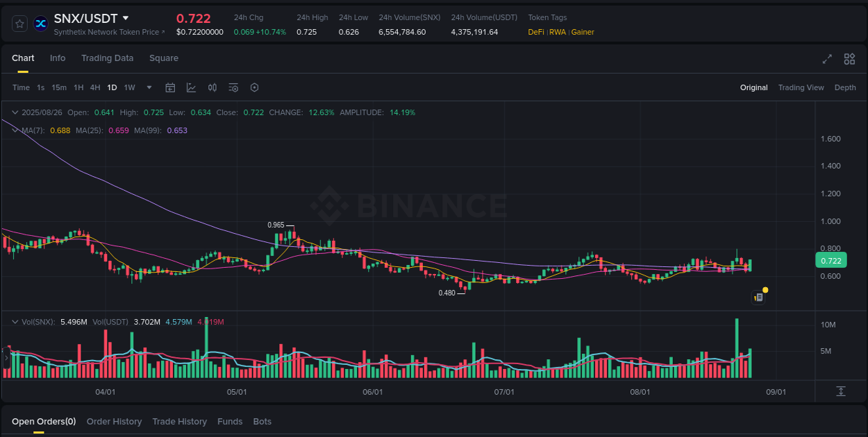Open the extra intervals dropdown next to 1W
Viewport: 868px width, 437px height.
[149, 87]
